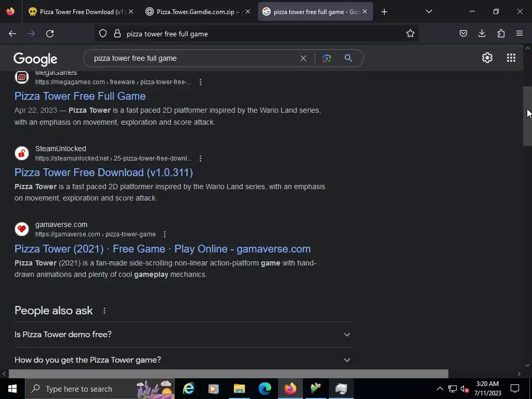532x399 pixels.
Task: Close the Pizza.Tower.Gamdie.com.zip tab
Action: (248, 11)
